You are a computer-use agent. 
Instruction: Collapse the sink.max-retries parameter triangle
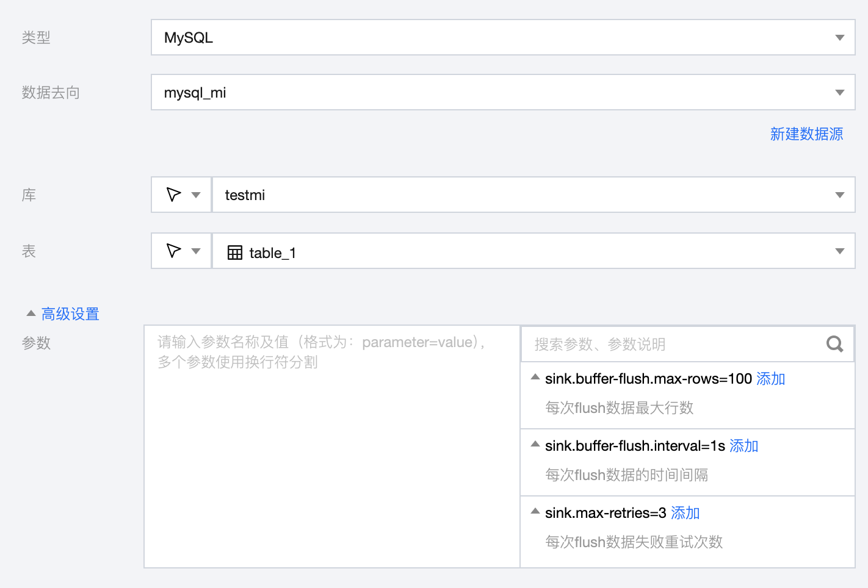tap(535, 511)
